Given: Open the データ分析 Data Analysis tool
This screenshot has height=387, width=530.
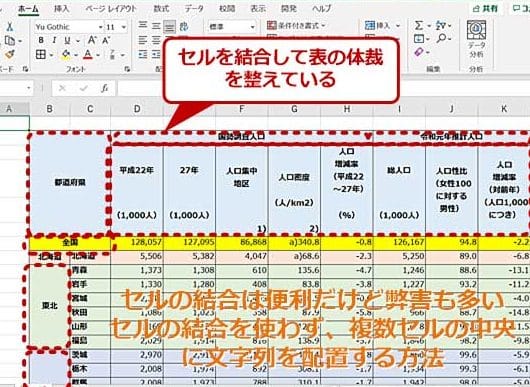Looking at the screenshot, I should click(476, 39).
